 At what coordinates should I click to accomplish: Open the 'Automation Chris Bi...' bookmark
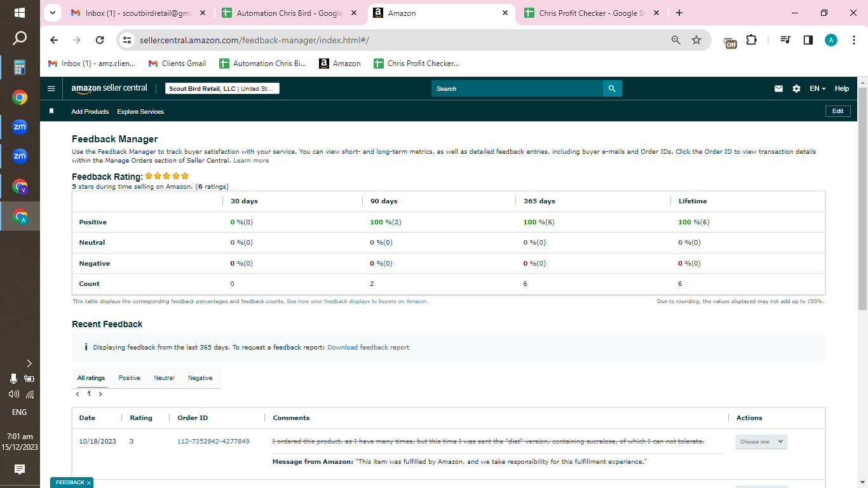[262, 64]
